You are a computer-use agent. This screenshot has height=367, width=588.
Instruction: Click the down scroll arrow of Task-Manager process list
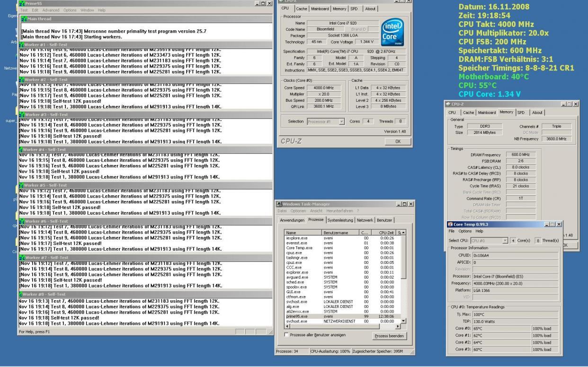point(403,321)
